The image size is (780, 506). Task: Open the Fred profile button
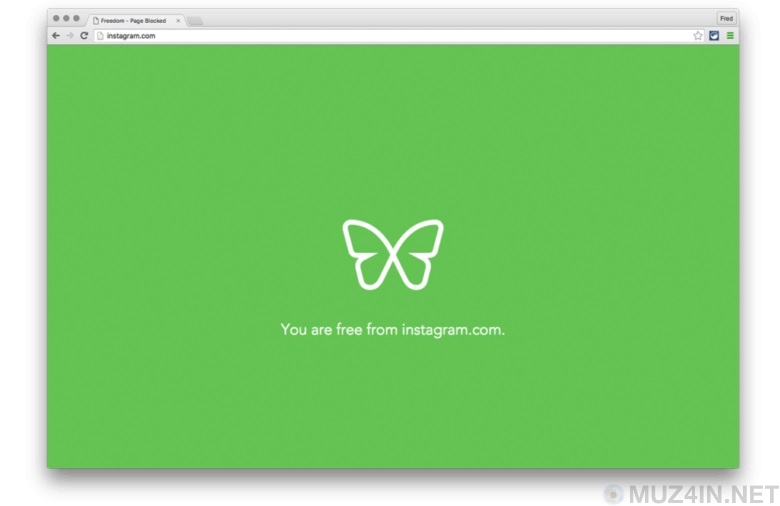coord(726,18)
